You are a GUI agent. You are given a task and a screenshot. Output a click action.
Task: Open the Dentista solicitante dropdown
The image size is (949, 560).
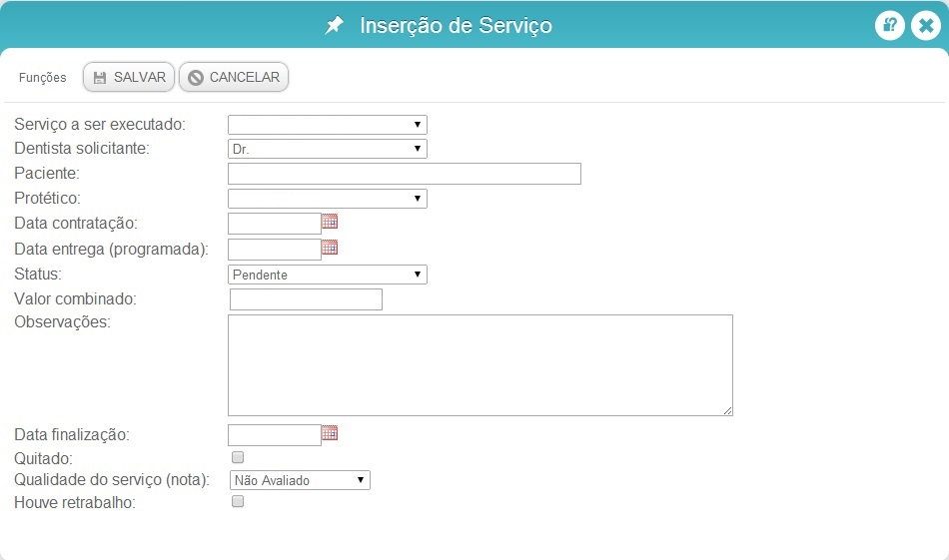[x=328, y=149]
